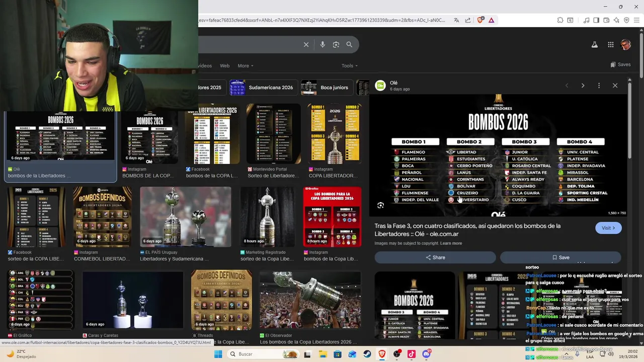Viewport: 644px width, 362px height.
Task: Open the Olé article title link in preview
Action: [467, 230]
